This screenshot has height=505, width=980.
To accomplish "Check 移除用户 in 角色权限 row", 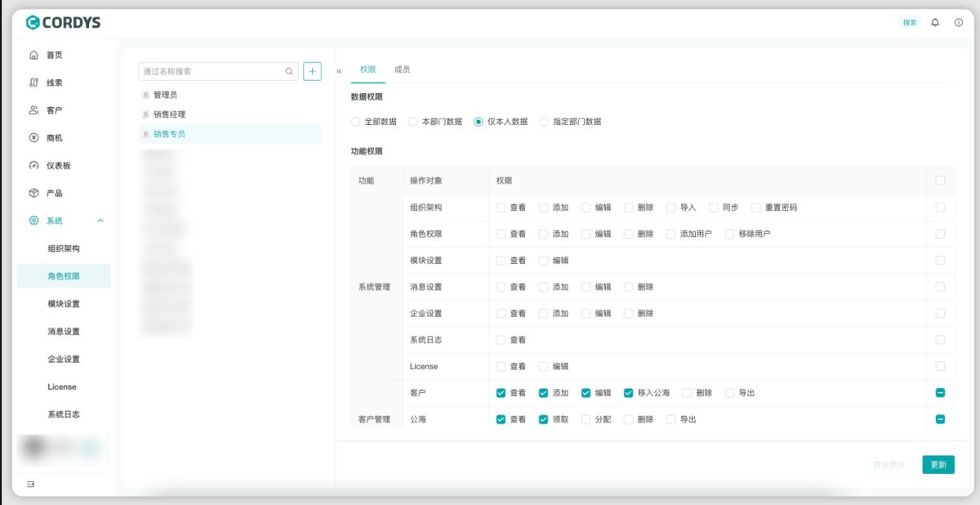I will [730, 234].
